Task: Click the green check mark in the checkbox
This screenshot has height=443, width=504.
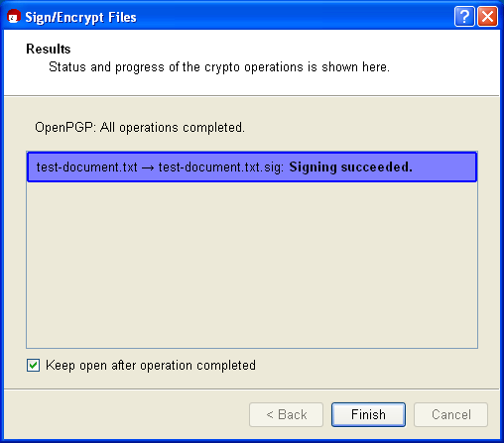Action: [33, 366]
